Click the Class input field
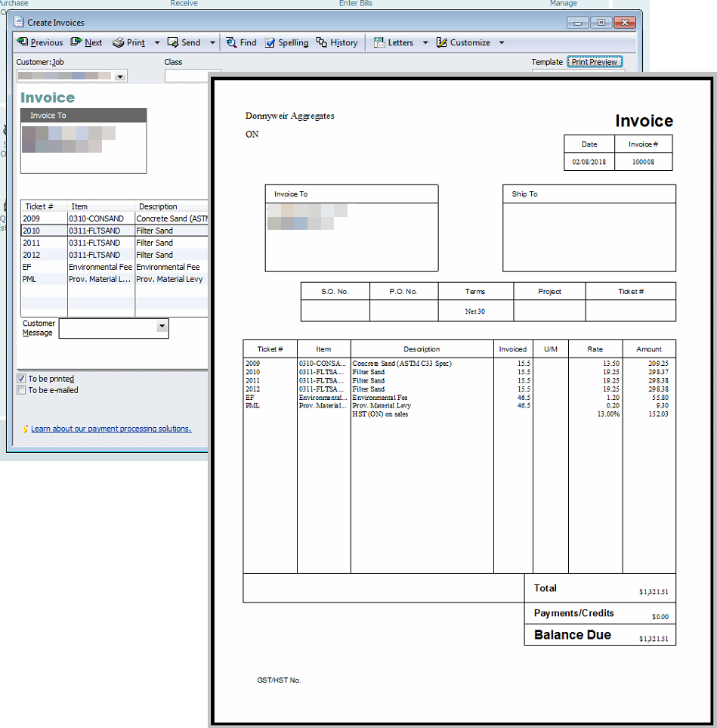The image size is (717, 728). (x=187, y=76)
